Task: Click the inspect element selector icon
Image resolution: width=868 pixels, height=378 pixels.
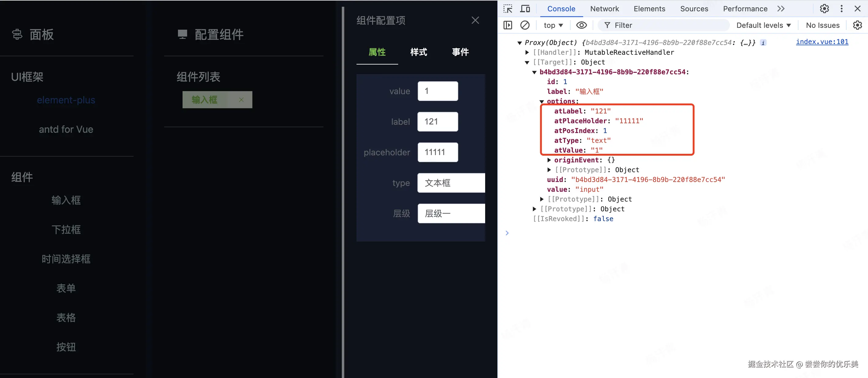Action: point(508,9)
